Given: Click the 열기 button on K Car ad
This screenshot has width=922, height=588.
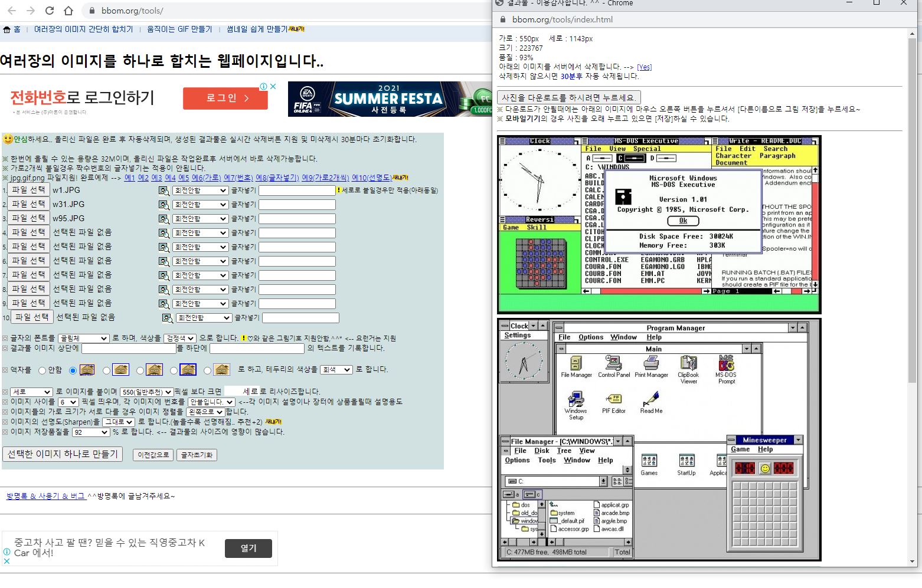Looking at the screenshot, I should [x=249, y=548].
